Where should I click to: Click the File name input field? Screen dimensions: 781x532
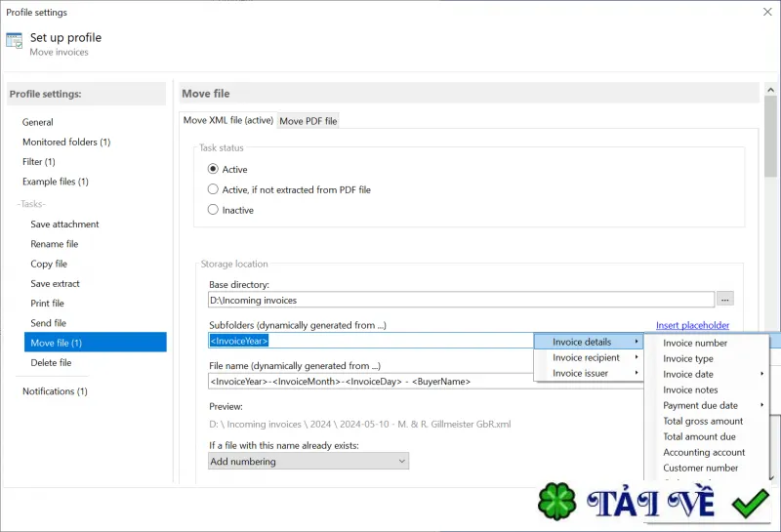(x=371, y=382)
